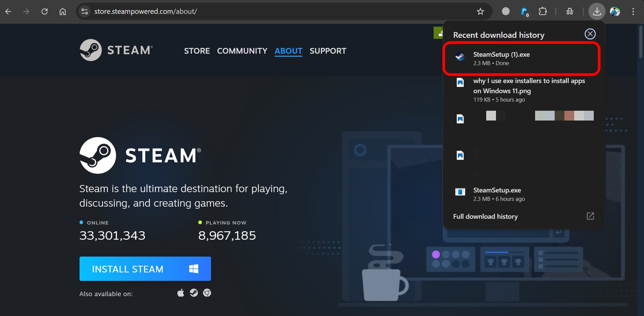Reload the current page
Screen dimensions: 644x316
pyautogui.click(x=45, y=11)
